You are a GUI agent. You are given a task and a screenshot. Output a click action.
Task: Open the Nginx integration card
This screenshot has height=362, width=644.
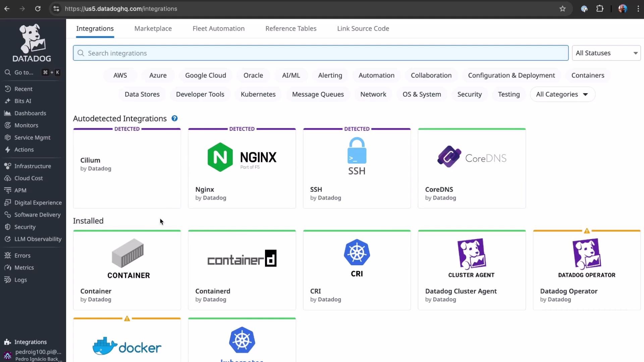click(242, 168)
